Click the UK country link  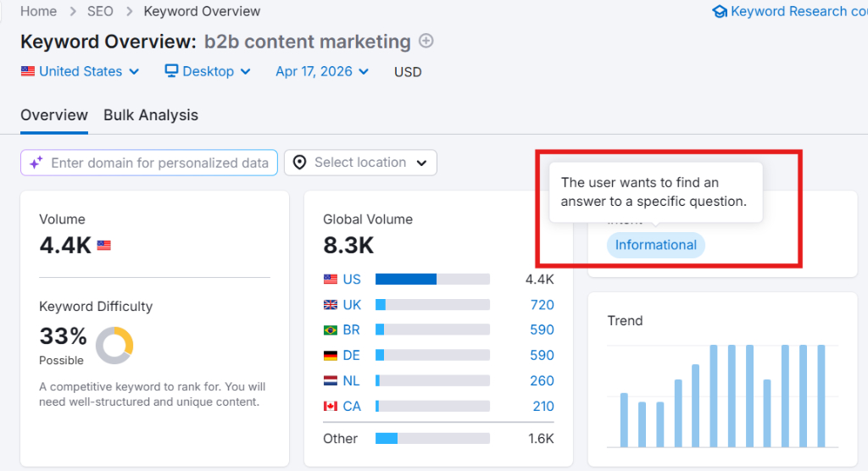pyautogui.click(x=352, y=305)
